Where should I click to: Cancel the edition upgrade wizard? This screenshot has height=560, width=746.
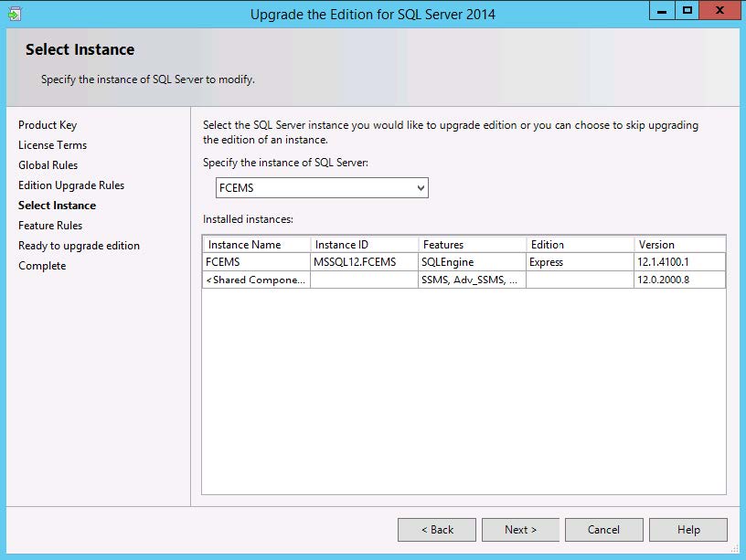click(x=603, y=530)
